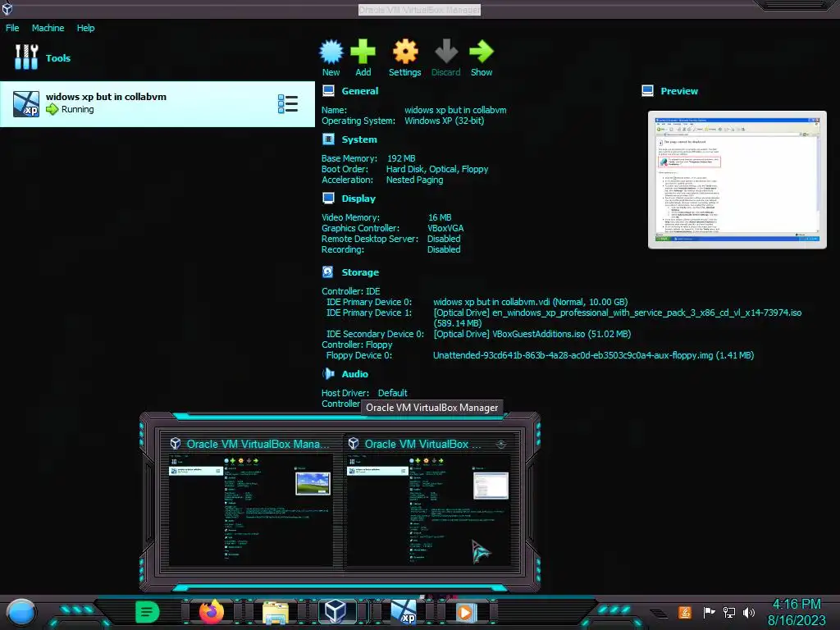Click the Unattended aux-floppy.img entry
Screen dimensions: 840x630
click(594, 356)
